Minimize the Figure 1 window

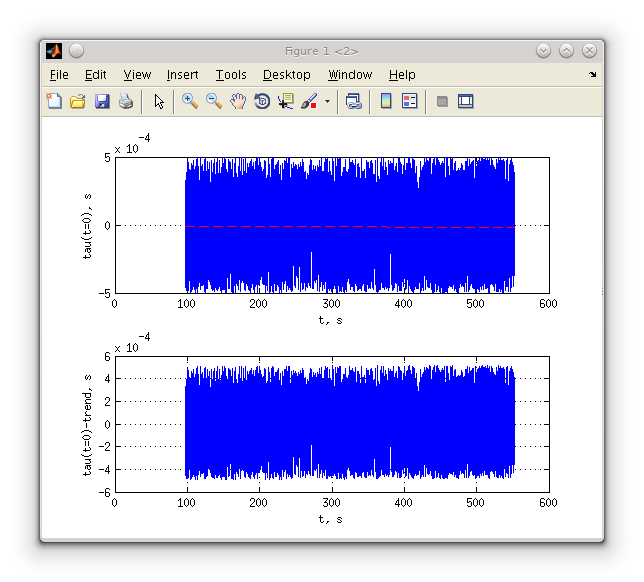(x=543, y=51)
